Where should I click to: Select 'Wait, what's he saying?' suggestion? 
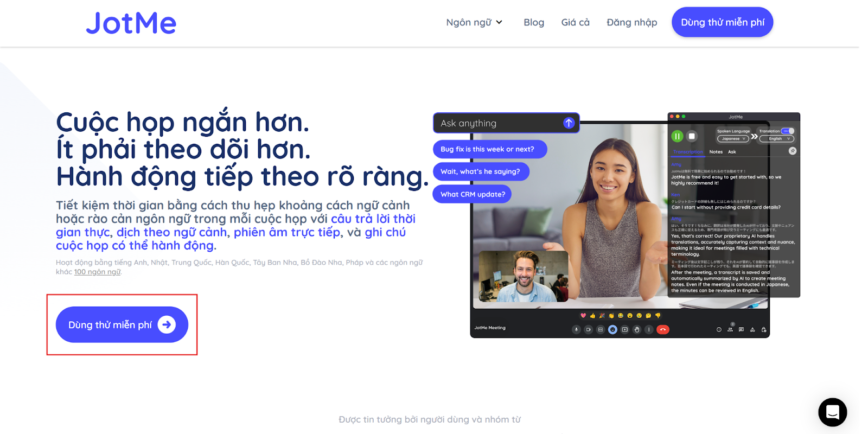click(481, 171)
